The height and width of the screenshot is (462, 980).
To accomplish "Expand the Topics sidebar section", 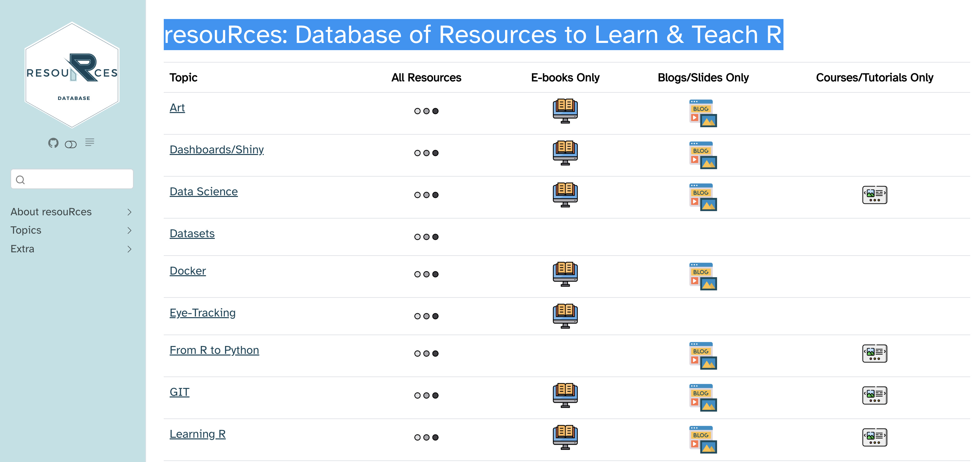I will (x=129, y=230).
